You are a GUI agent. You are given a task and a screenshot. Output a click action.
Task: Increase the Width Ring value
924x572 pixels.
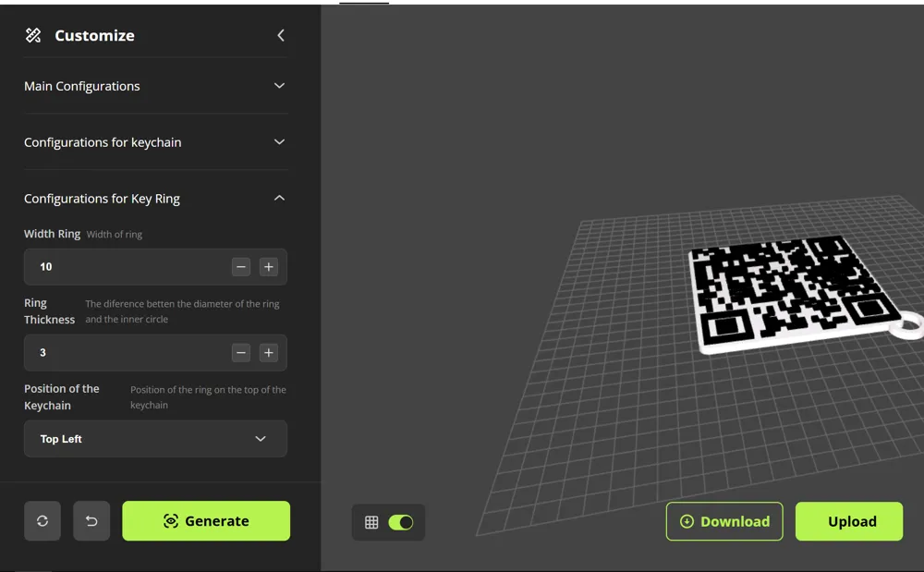click(268, 267)
